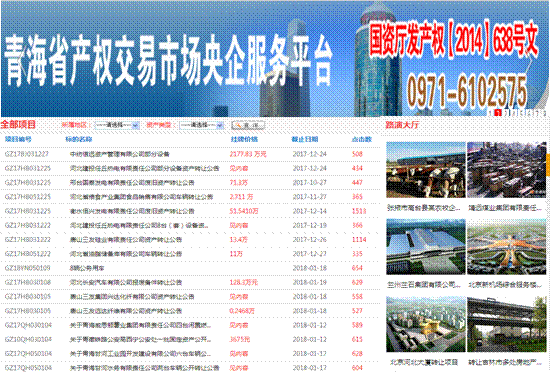
Task: Click the aerial city buildings thumbnail
Action: 507,170
